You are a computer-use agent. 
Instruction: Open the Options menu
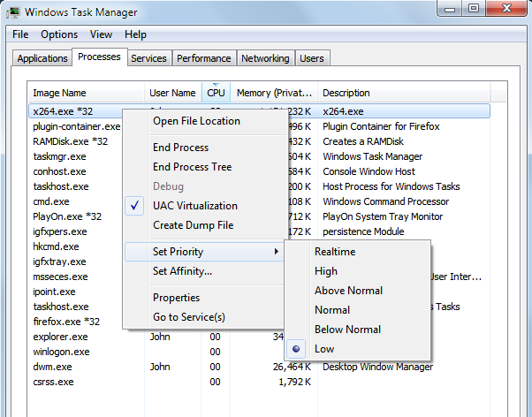(59, 34)
